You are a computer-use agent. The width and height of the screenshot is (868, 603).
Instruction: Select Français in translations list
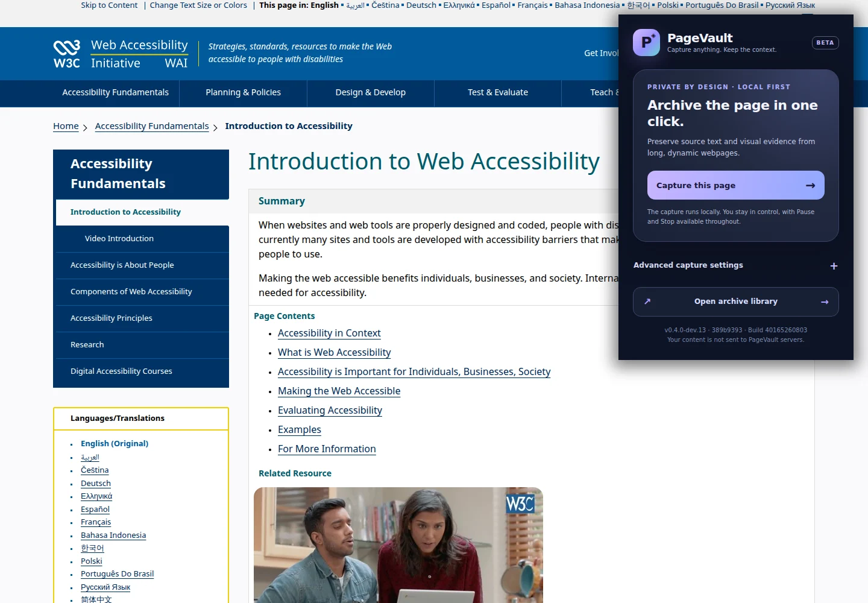tap(96, 522)
